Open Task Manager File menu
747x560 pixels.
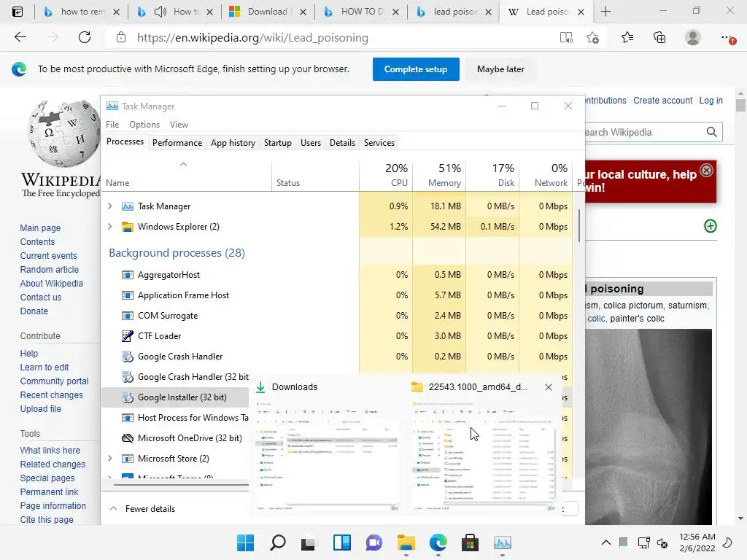(112, 124)
